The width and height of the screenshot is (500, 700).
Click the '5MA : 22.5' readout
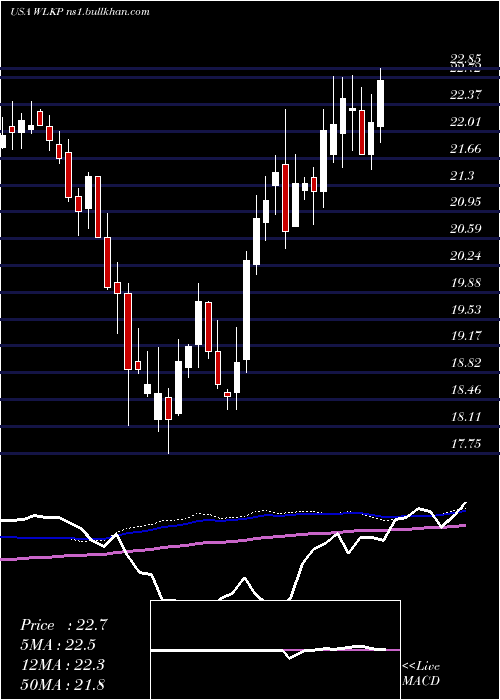(x=58, y=645)
